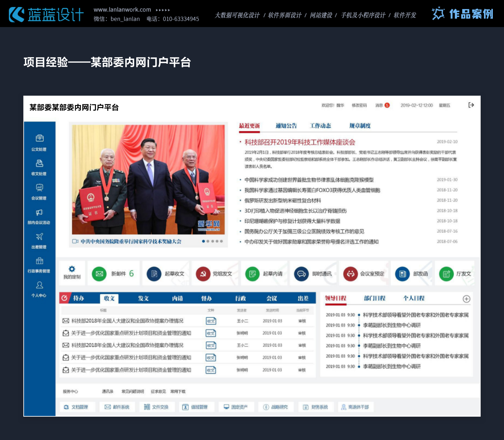This screenshot has height=440, width=504.
Task: Open 个人中心 user icon
Action: [x=39, y=285]
